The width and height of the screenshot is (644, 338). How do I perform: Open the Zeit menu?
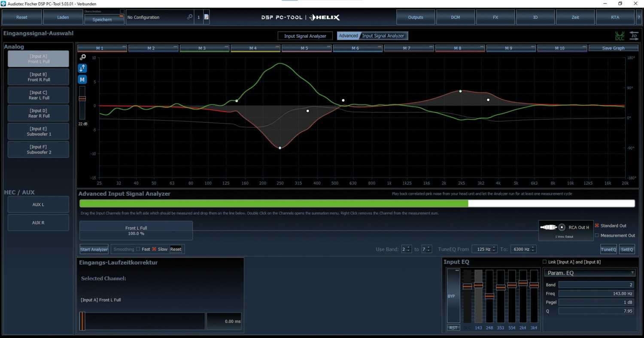coord(575,17)
